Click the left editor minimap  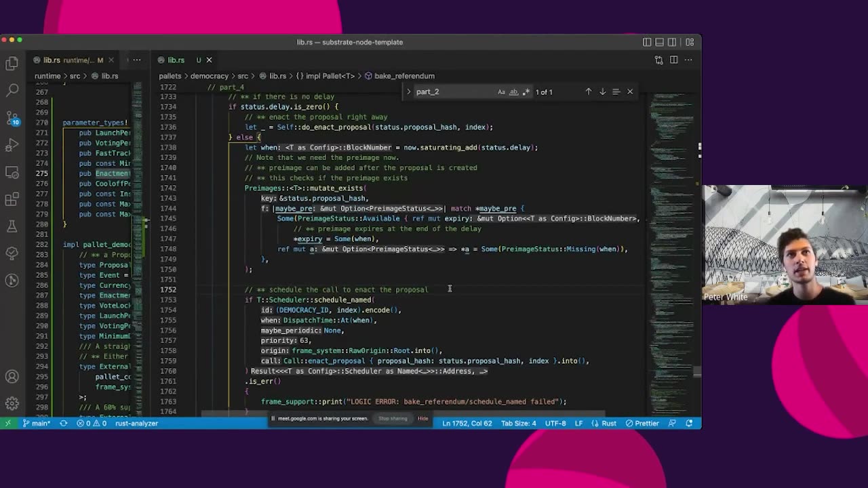click(x=138, y=249)
